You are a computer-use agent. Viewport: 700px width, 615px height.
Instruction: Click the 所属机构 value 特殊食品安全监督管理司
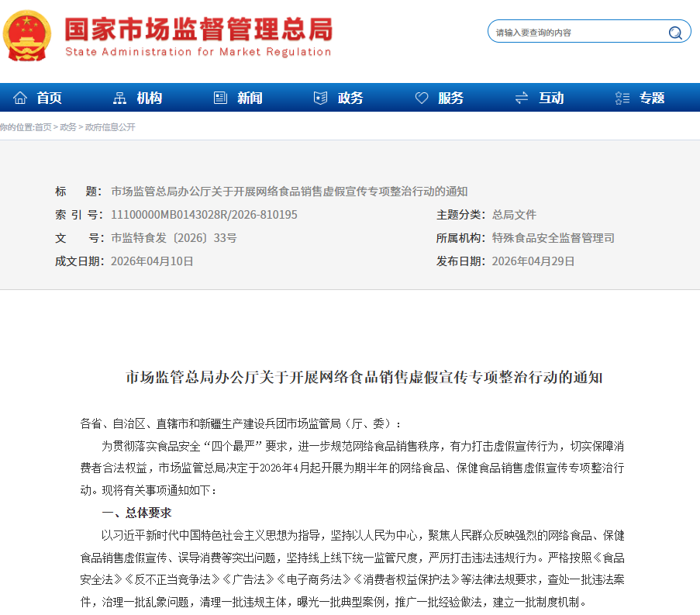tap(553, 238)
